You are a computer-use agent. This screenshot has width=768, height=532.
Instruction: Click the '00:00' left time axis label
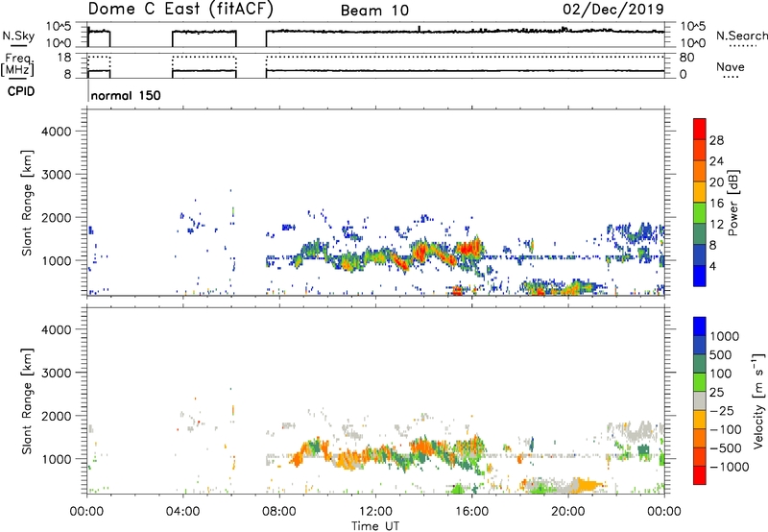pyautogui.click(x=86, y=512)
